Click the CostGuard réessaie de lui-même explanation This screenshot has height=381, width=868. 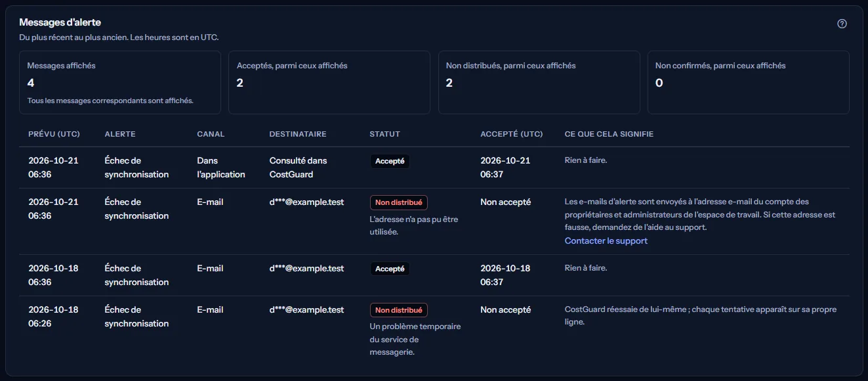701,316
